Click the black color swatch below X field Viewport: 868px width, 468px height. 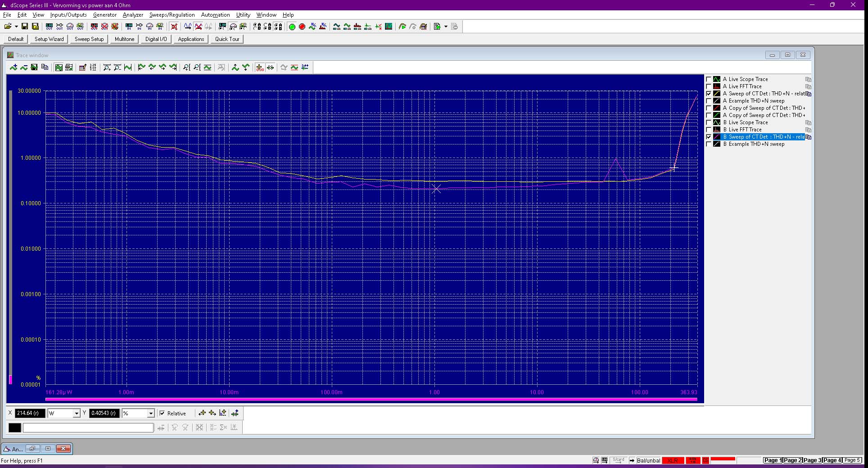point(15,427)
